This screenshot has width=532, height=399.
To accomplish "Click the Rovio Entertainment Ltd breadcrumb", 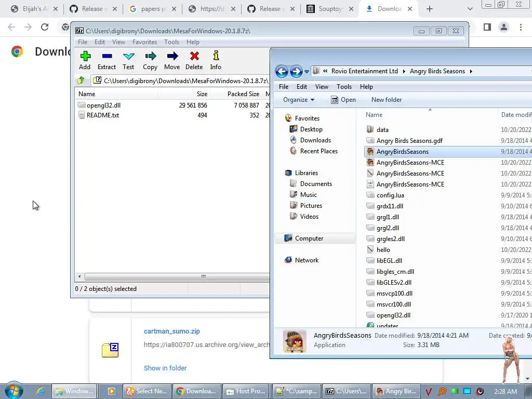I will [x=364, y=71].
